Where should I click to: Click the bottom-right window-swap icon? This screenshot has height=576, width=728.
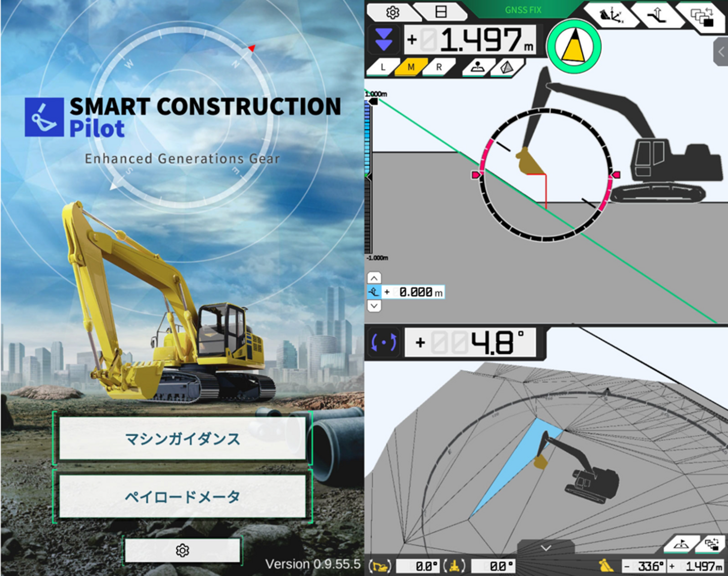tap(712, 544)
